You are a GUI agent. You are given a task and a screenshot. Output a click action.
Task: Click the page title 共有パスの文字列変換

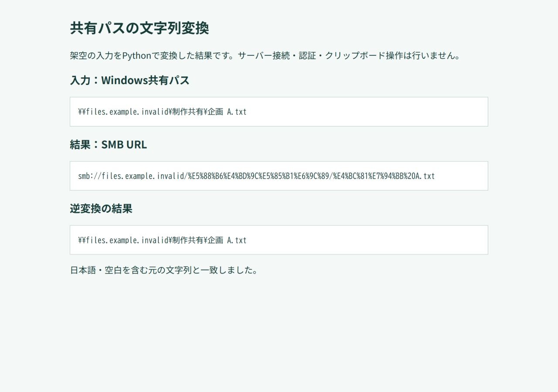pos(139,28)
